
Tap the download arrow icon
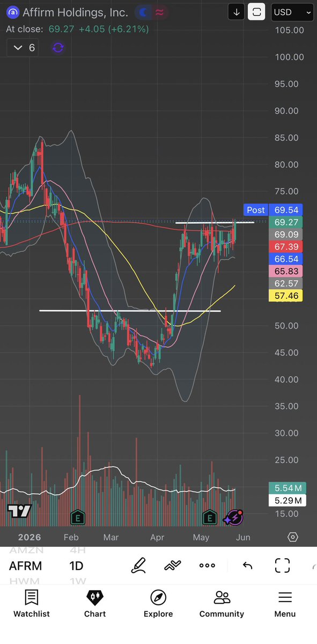point(237,12)
